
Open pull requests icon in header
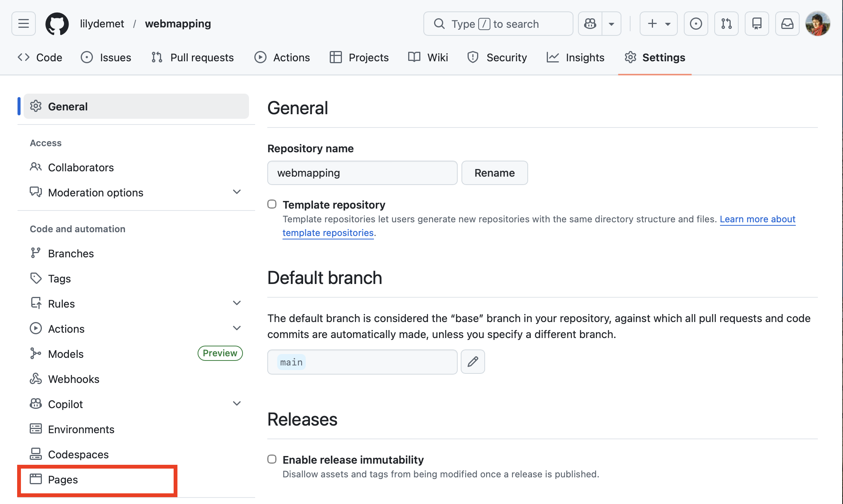point(726,24)
